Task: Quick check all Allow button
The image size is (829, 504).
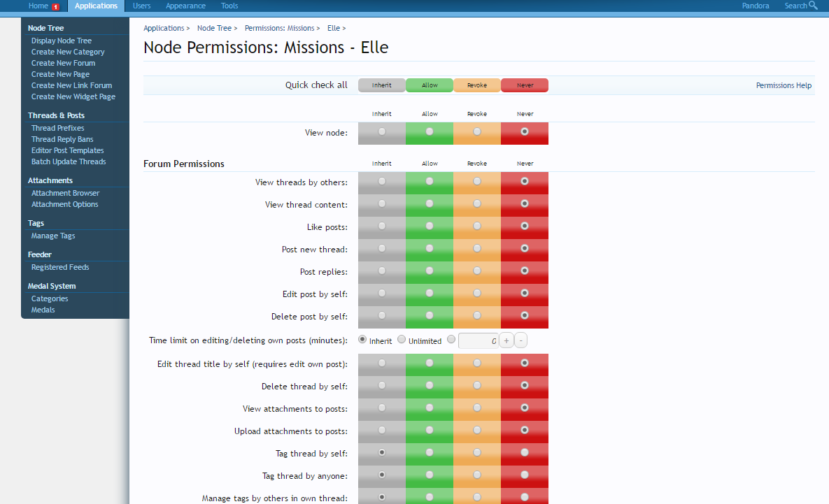Action: pyautogui.click(x=429, y=85)
